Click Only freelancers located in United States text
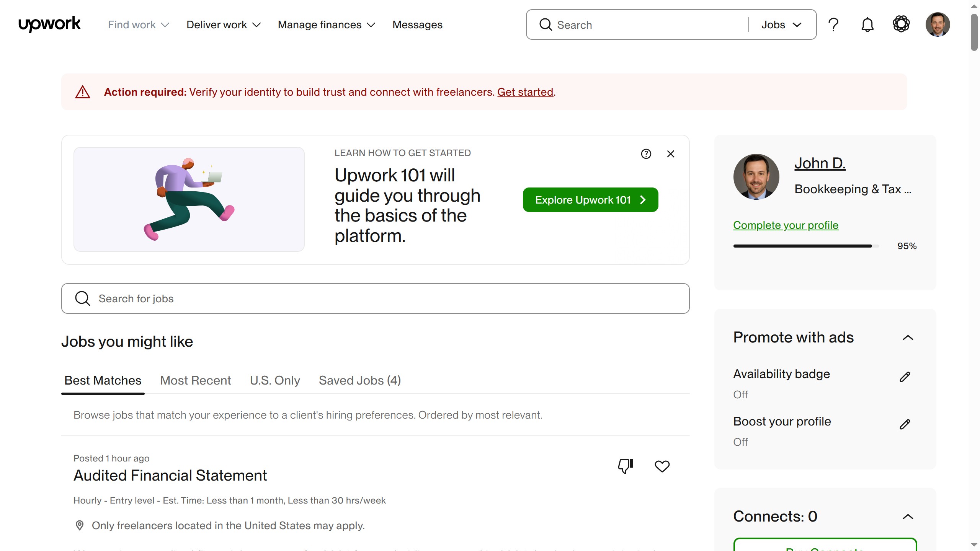The height and width of the screenshot is (551, 980). [228, 526]
